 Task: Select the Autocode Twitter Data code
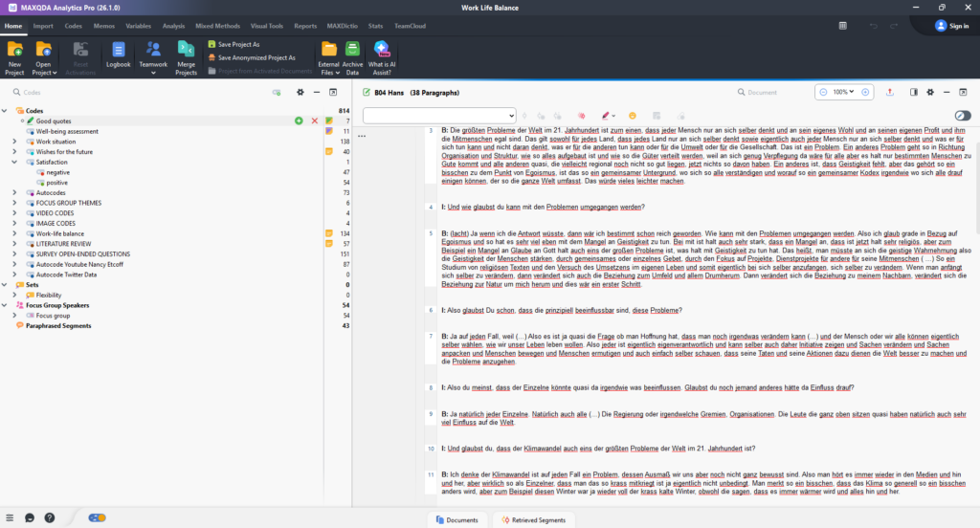point(66,275)
